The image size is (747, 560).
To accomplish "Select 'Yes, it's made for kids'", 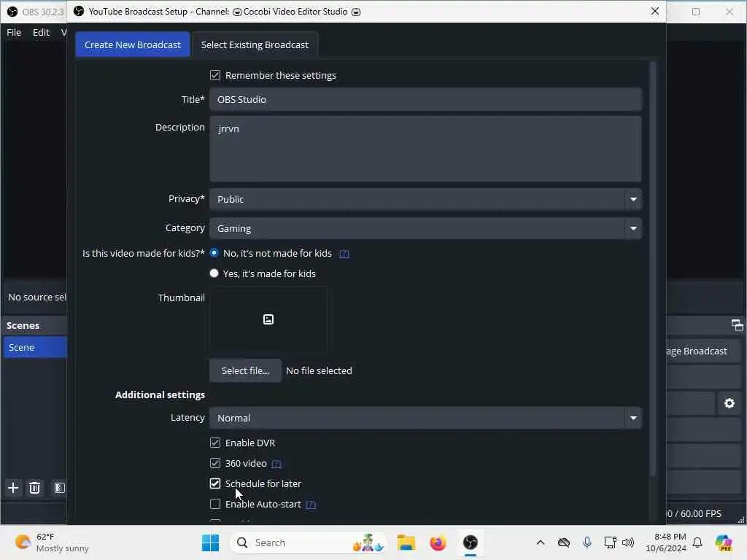I will click(214, 273).
